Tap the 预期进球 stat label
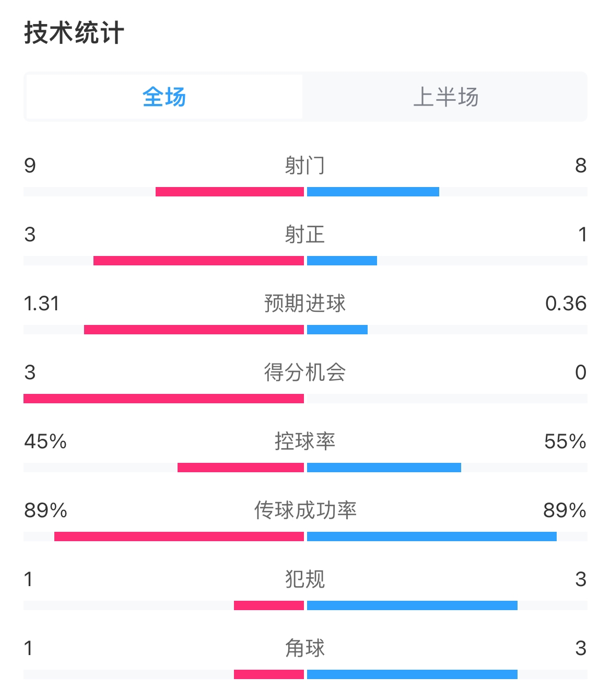Viewport: 611px width, 700px height. tap(305, 304)
